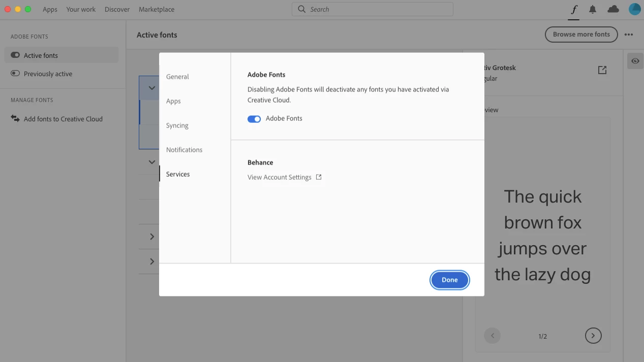Click the search magnifier icon
The image size is (644, 362).
302,9
